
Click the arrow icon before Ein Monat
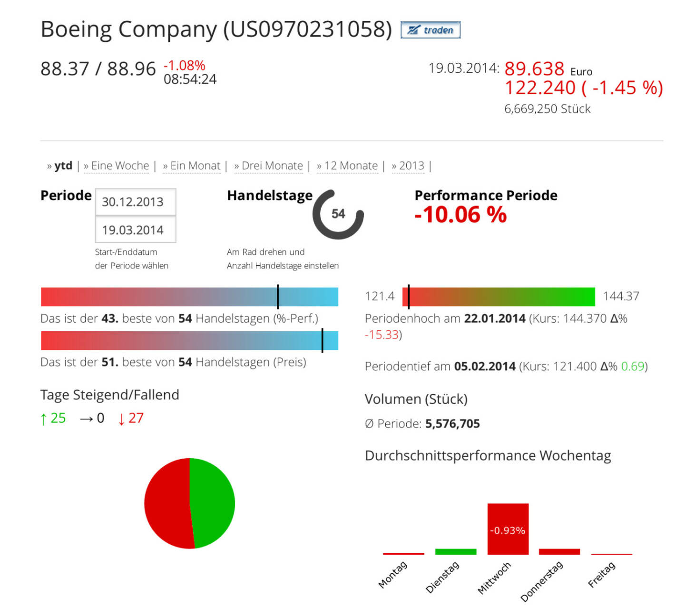(x=164, y=166)
